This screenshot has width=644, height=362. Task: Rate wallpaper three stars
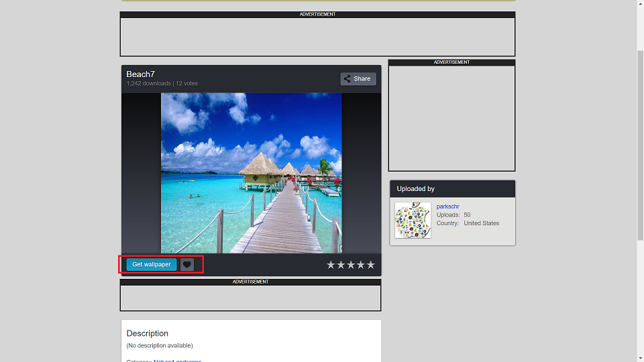pos(351,265)
